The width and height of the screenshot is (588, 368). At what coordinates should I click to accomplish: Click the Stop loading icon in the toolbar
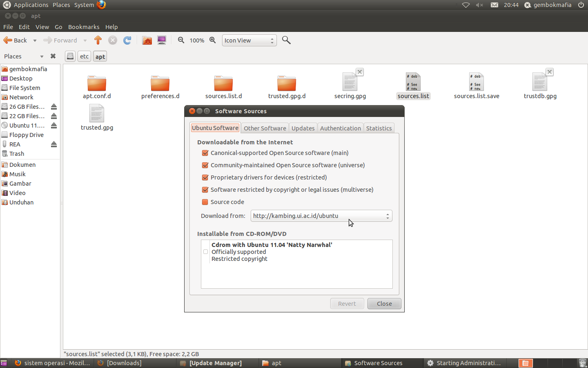[113, 40]
